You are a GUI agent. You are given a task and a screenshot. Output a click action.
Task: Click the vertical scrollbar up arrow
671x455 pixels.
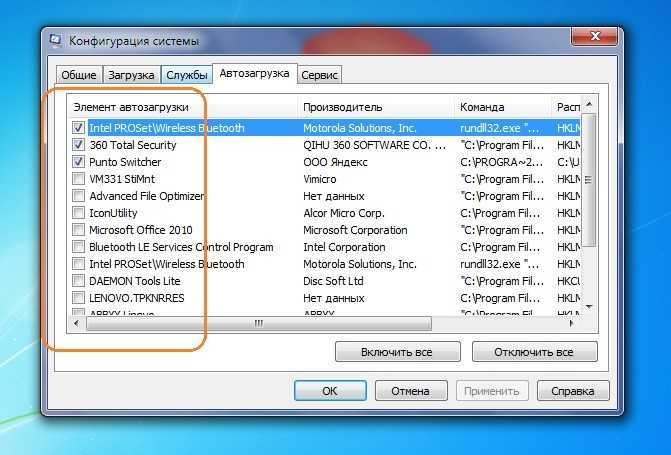pos(589,104)
